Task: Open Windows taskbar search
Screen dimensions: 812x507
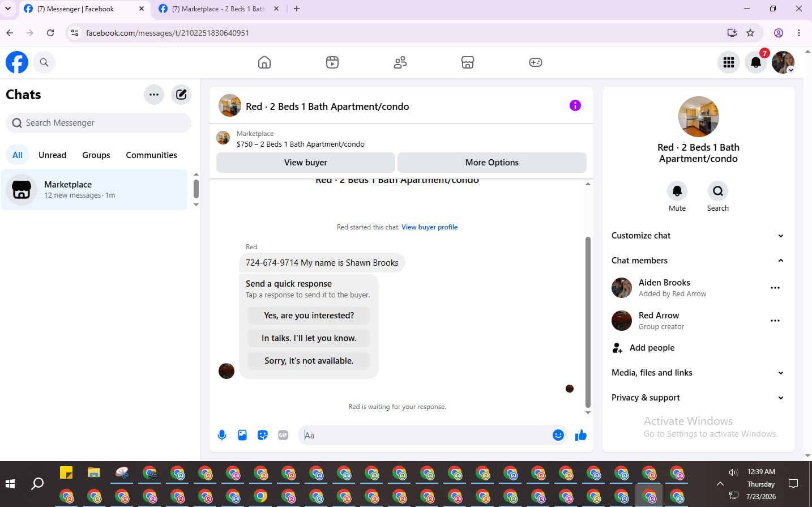Action: coord(37,484)
